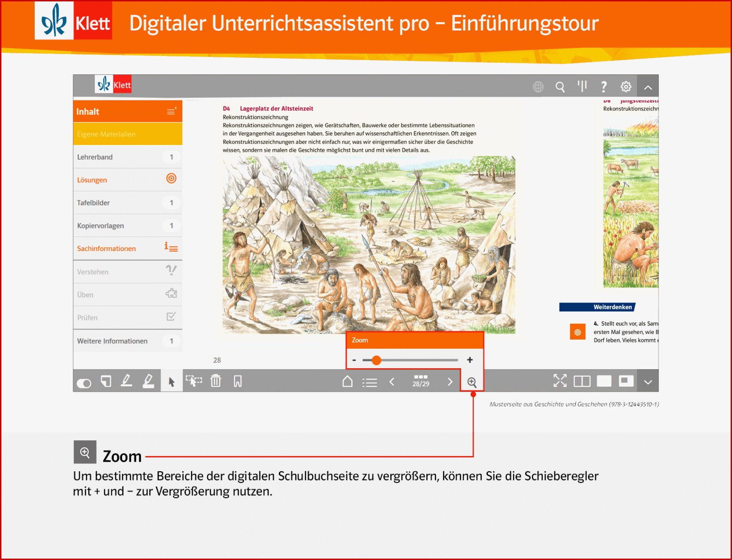Open search with the magnifier icon
Screen dimensions: 732x560
pyautogui.click(x=560, y=86)
